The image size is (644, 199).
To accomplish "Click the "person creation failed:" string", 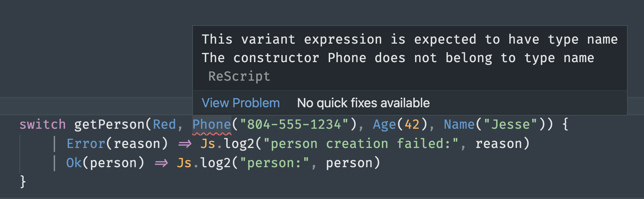I will [x=365, y=144].
